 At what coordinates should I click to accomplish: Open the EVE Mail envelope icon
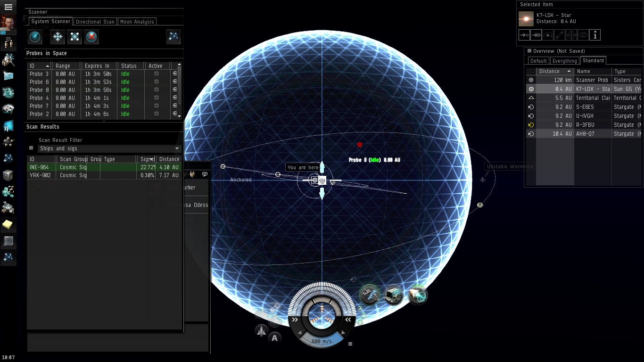coord(8,76)
